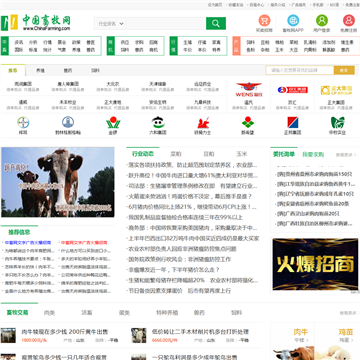Click the green user login icon

(322, 20)
